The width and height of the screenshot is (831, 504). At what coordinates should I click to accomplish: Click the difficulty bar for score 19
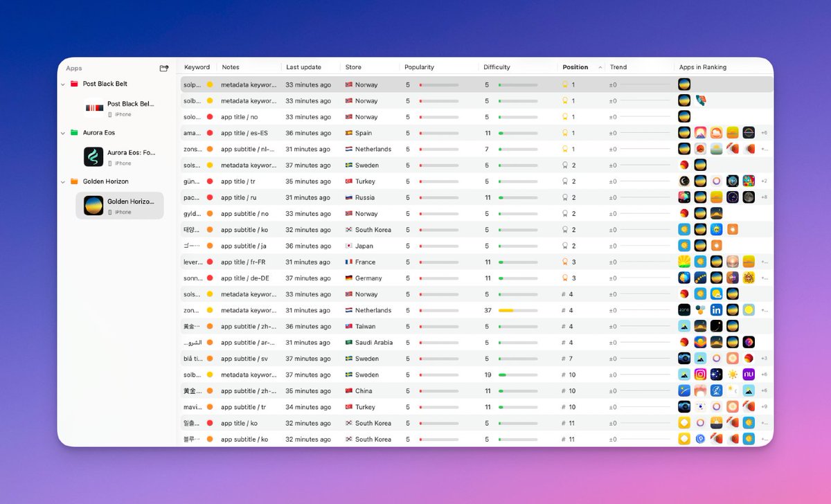click(518, 375)
